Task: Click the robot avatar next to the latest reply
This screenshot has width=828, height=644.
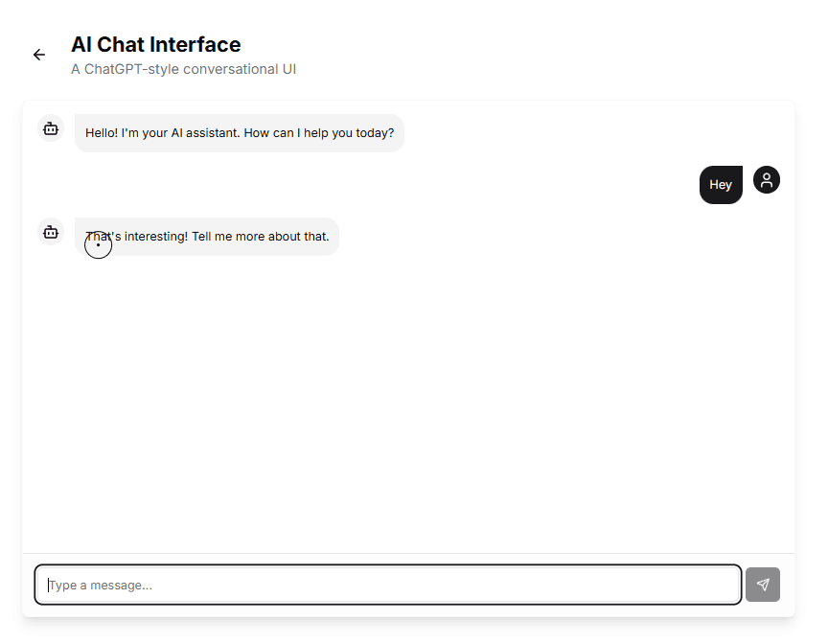Action: [x=50, y=232]
